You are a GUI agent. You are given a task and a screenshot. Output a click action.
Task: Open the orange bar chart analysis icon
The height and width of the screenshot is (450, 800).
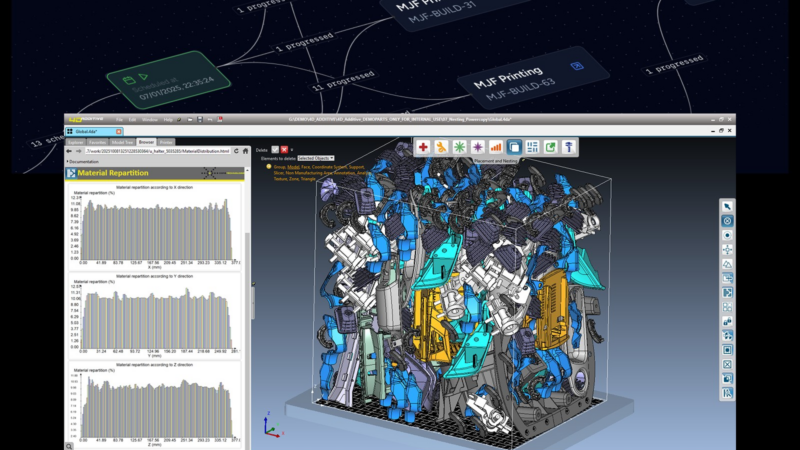pyautogui.click(x=496, y=147)
